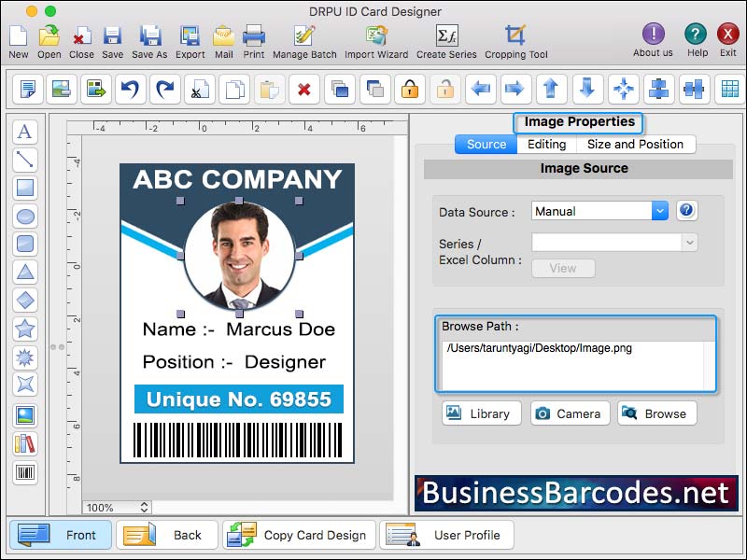The image size is (747, 560).
Task: Switch to the Editing tab
Action: [x=545, y=145]
